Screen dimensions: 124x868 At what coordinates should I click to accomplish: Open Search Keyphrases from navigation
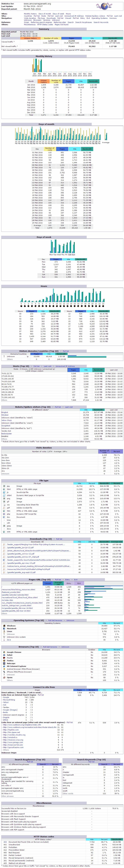click(83, 22)
